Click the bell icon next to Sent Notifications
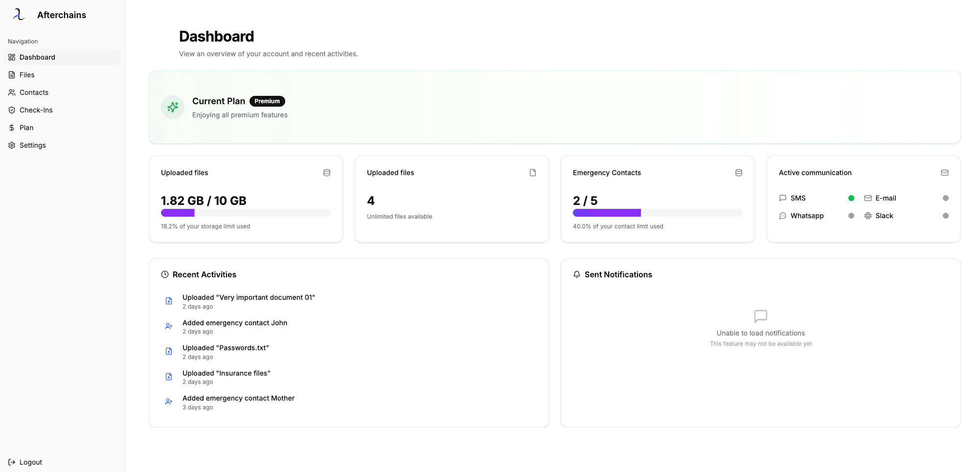 tap(576, 274)
